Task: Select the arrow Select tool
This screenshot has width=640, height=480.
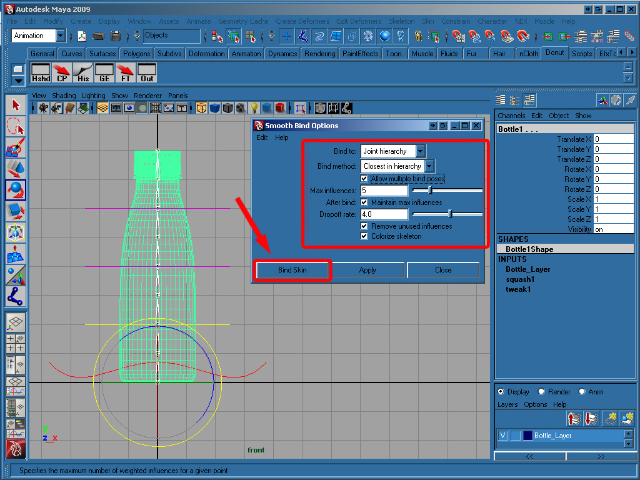Action: [15, 105]
